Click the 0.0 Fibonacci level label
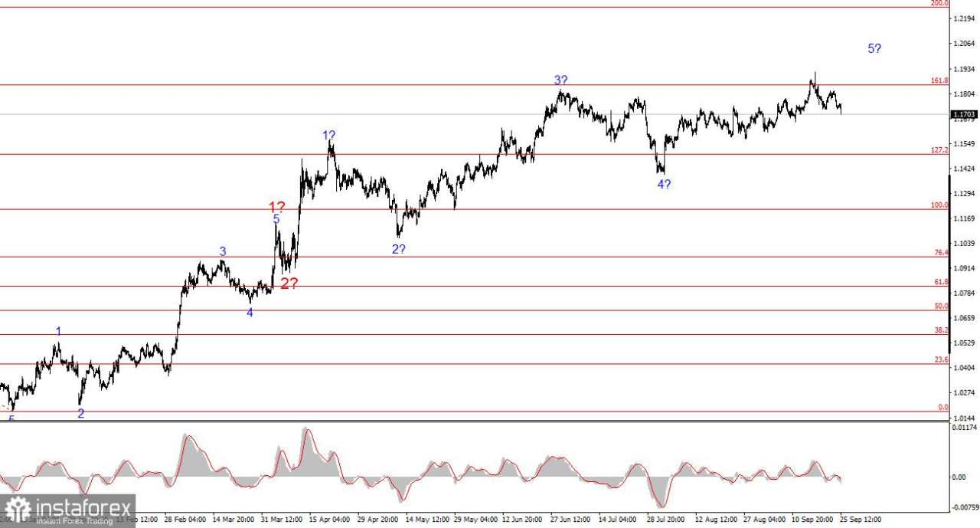The width and height of the screenshot is (980, 528). pos(944,407)
